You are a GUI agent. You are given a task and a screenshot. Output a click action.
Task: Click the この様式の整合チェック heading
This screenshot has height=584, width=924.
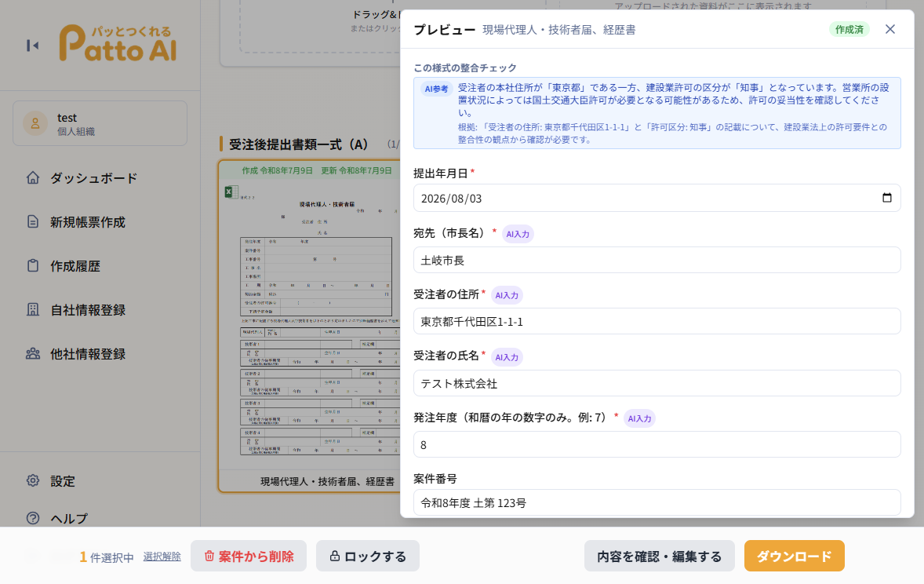coord(465,68)
